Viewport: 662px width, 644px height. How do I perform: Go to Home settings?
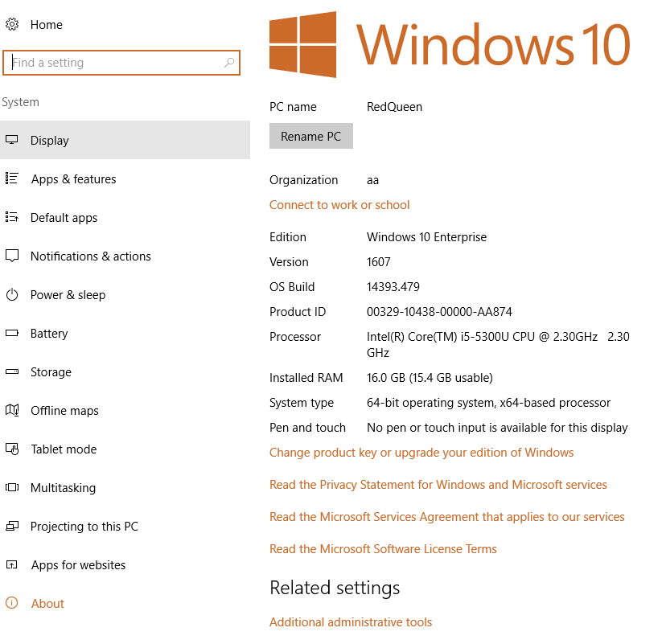pos(47,25)
